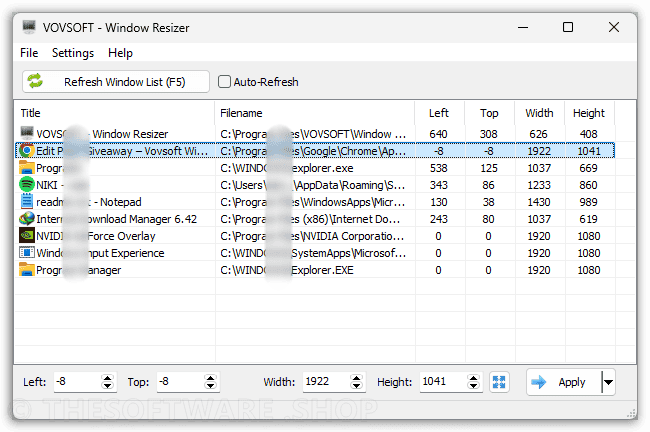Screen dimensions: 650x432
Task: Open the File menu
Action: pos(29,53)
